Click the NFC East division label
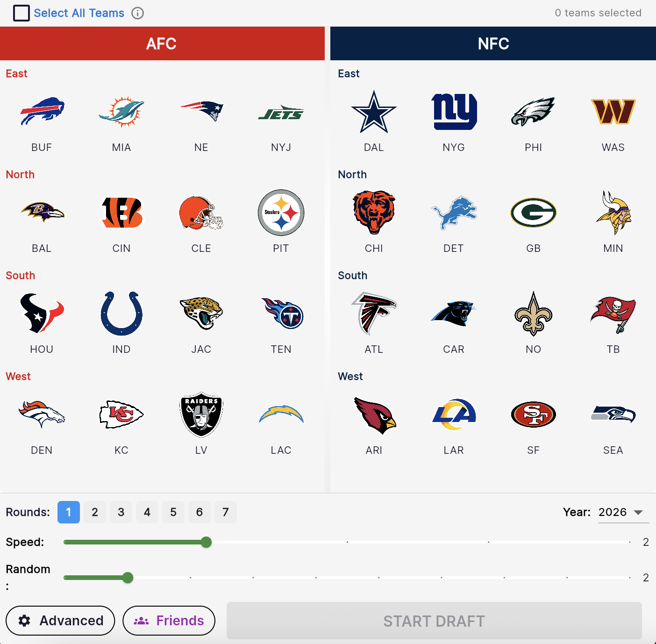The width and height of the screenshot is (656, 644). (x=349, y=73)
